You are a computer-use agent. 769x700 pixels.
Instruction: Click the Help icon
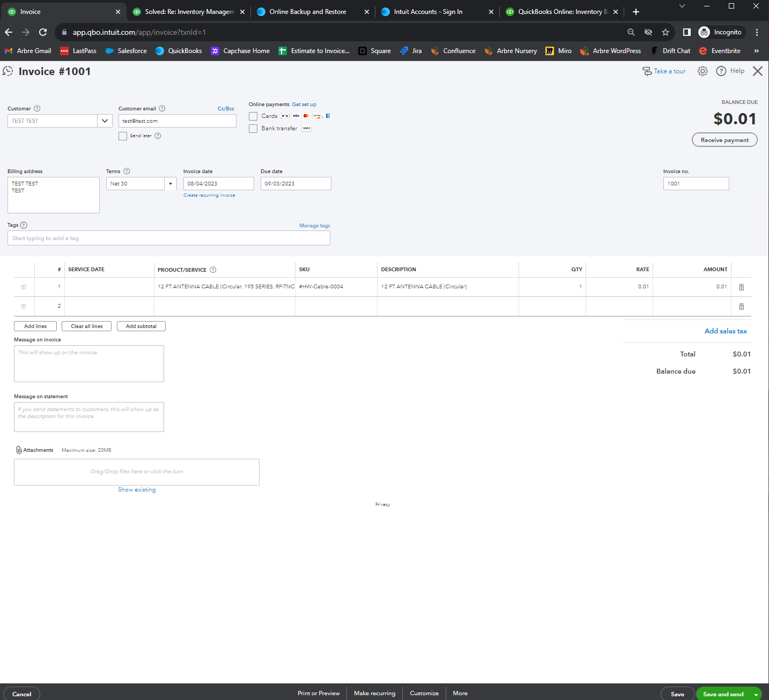[721, 71]
